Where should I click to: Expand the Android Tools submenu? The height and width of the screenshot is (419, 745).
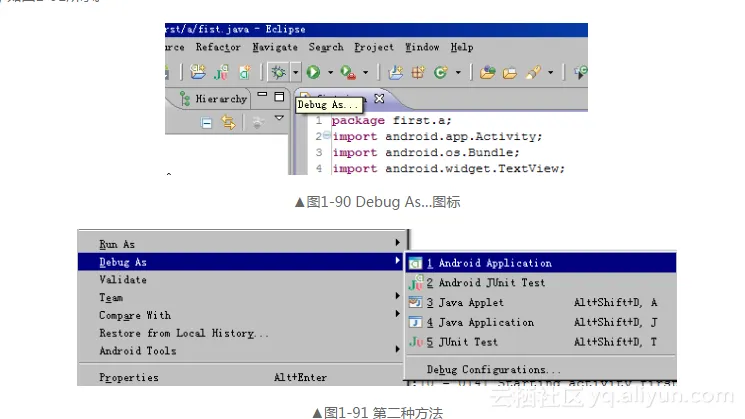pos(240,350)
